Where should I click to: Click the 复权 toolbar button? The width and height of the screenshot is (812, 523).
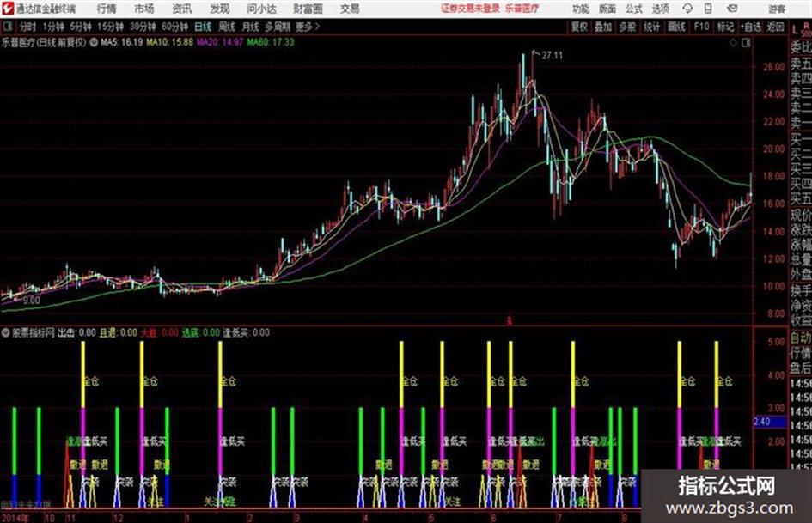coord(579,27)
